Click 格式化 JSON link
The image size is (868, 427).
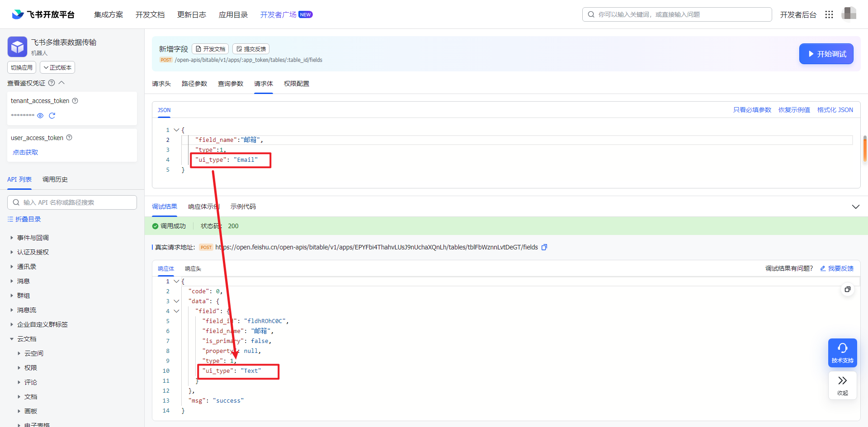point(835,110)
